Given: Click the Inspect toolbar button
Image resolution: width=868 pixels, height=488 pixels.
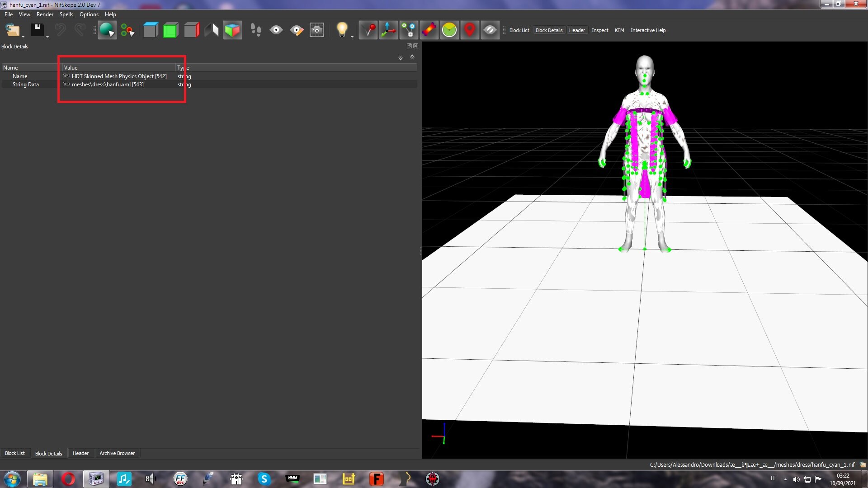Looking at the screenshot, I should click(600, 30).
